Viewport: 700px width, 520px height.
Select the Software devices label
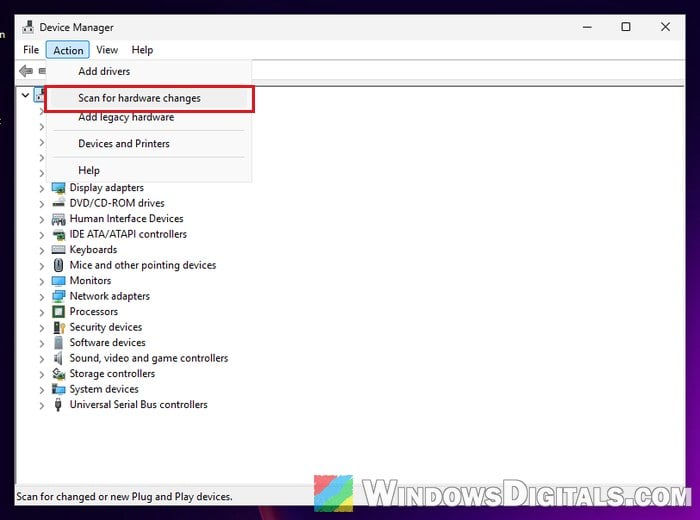point(108,342)
